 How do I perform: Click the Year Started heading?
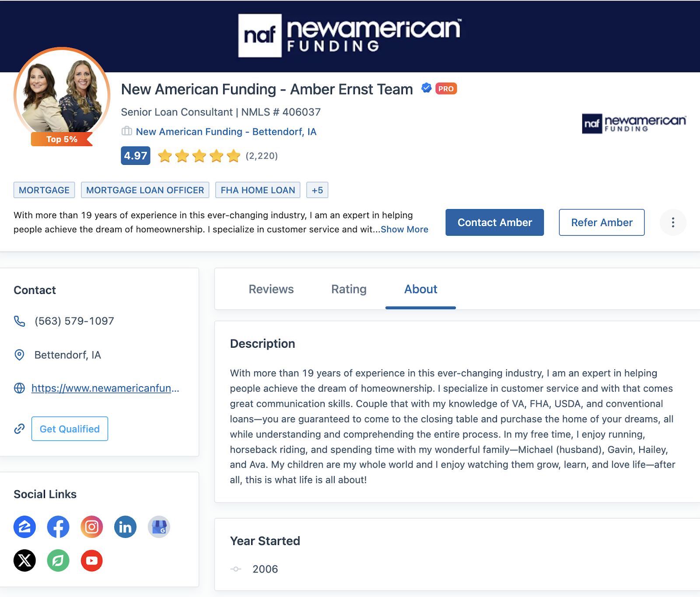(x=265, y=541)
